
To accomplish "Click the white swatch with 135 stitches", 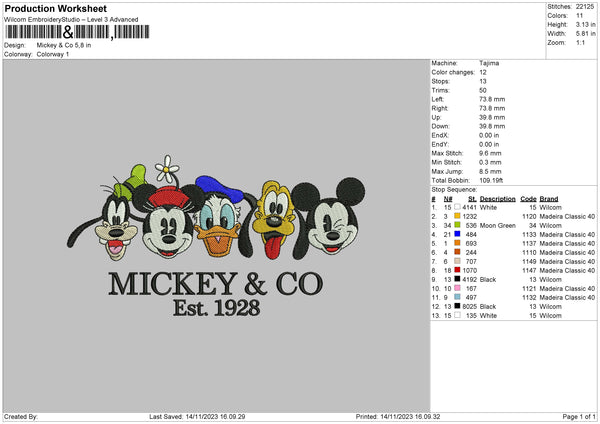I will [457, 315].
